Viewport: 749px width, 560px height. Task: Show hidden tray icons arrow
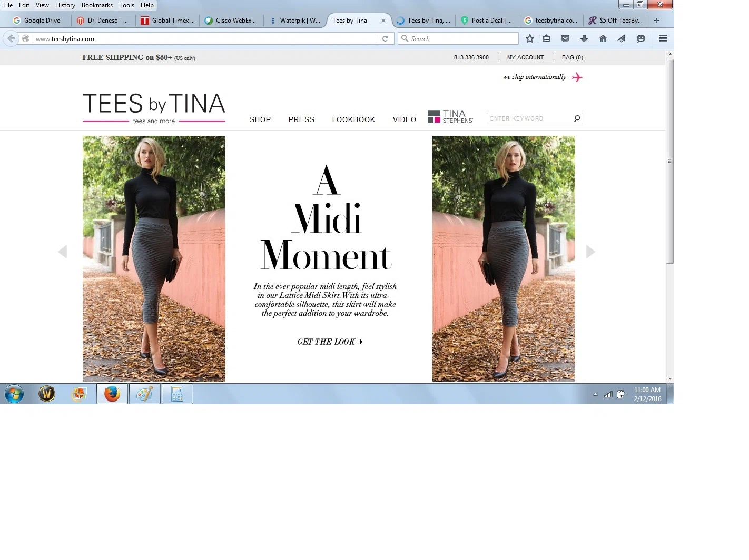[595, 394]
